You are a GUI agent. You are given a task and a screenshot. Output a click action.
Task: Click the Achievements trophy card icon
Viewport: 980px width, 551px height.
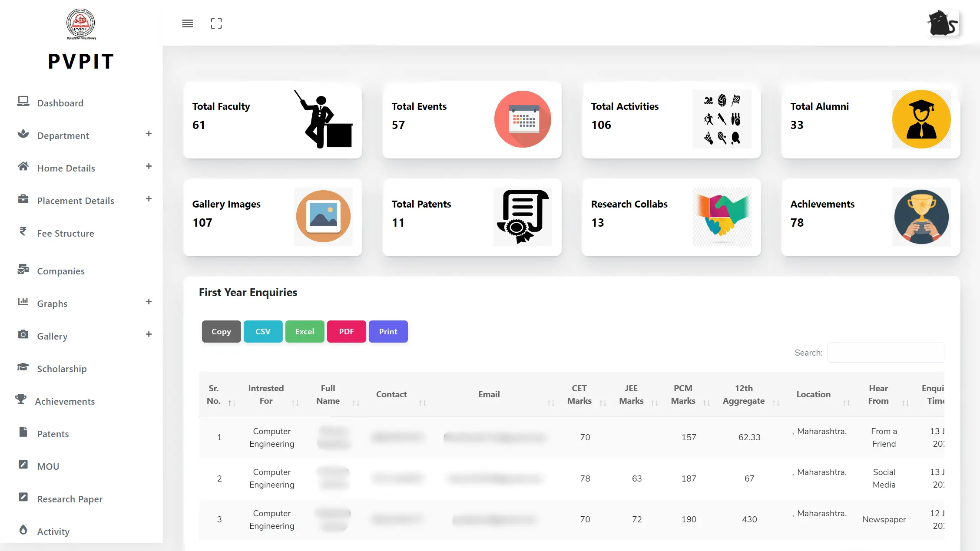921,217
